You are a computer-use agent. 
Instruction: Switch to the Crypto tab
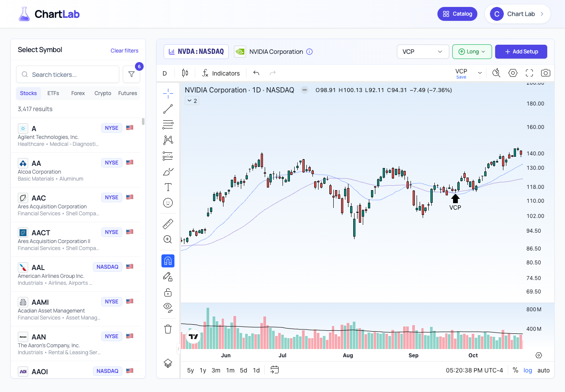(103, 93)
